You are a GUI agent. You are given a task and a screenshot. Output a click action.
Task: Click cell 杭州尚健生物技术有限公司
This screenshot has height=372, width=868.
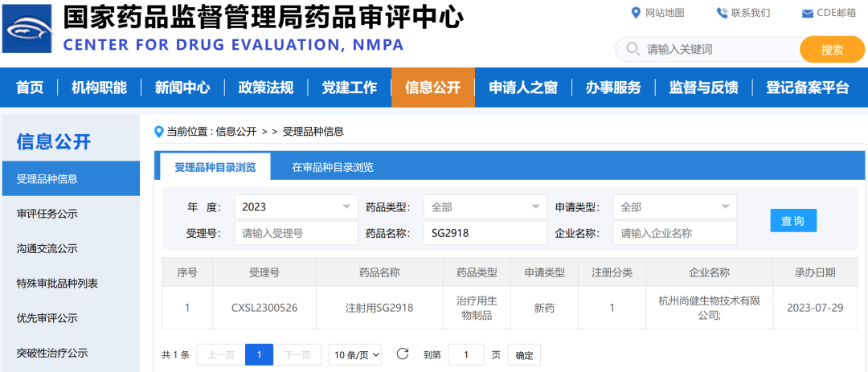[x=709, y=309]
